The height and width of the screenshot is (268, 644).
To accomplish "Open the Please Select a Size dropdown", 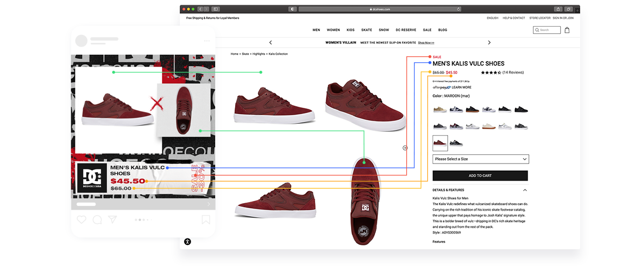I will (x=480, y=159).
